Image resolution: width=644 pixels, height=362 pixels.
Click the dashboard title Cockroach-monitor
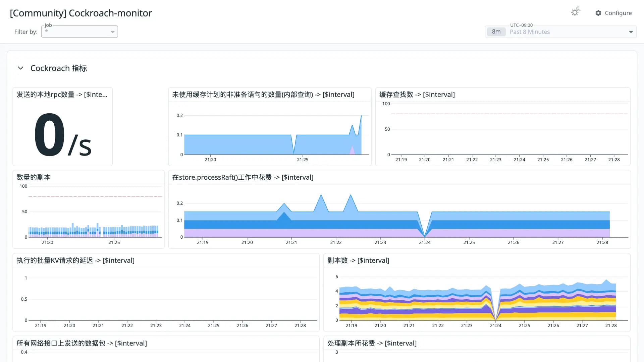click(x=81, y=13)
